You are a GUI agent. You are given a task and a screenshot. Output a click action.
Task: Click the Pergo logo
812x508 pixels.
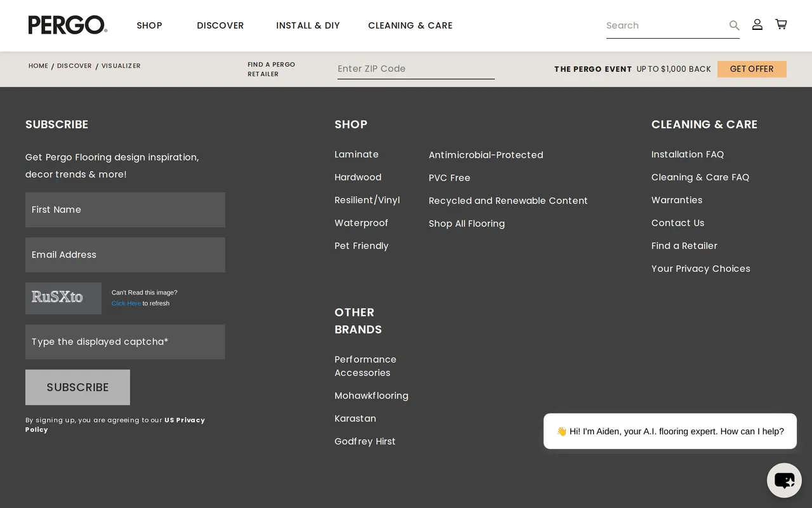click(x=68, y=25)
